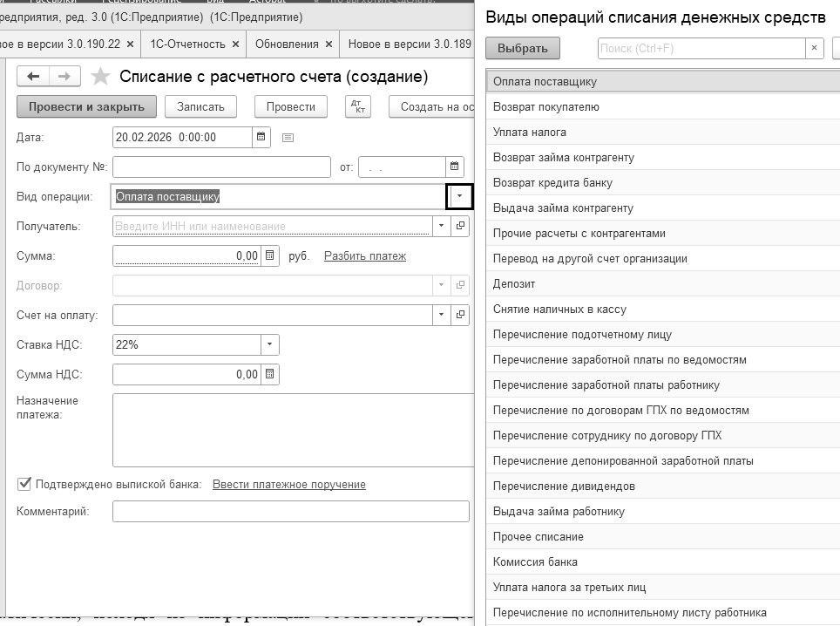Click the list icon next to the date
840x626 pixels.
tap(288, 138)
